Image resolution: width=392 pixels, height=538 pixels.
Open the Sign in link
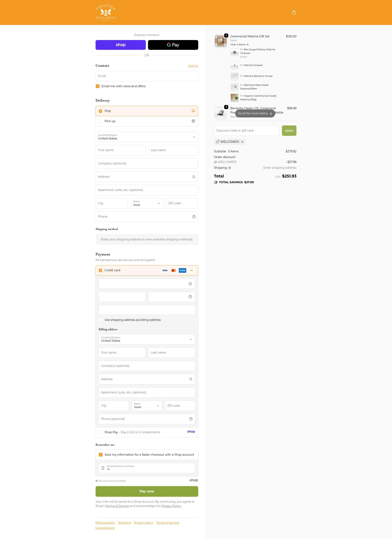pyautogui.click(x=193, y=66)
